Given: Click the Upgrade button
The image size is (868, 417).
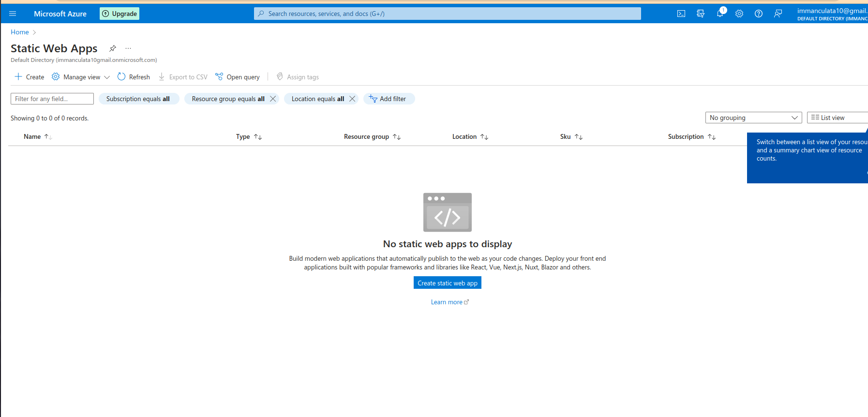Looking at the screenshot, I should (x=120, y=14).
